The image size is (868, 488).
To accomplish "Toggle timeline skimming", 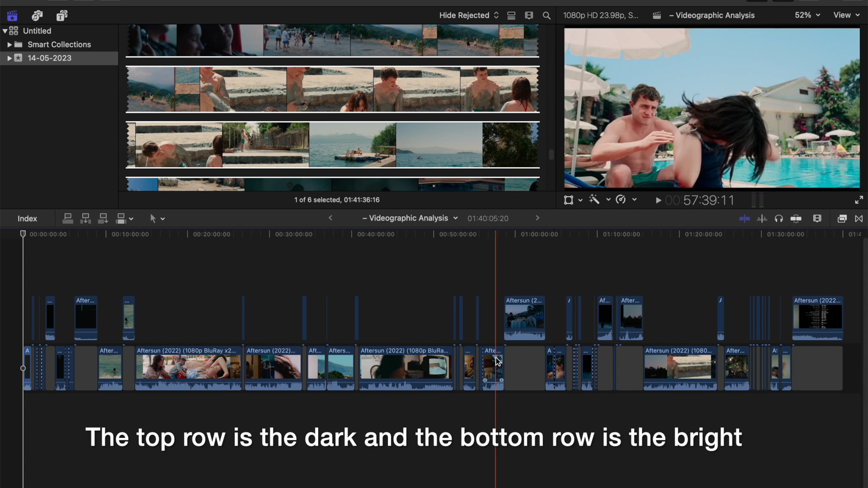I will (744, 218).
